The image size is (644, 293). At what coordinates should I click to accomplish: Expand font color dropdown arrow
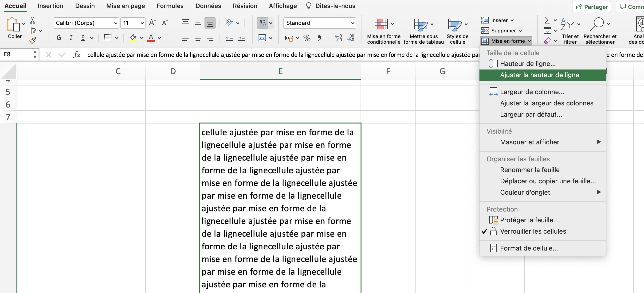(159, 38)
